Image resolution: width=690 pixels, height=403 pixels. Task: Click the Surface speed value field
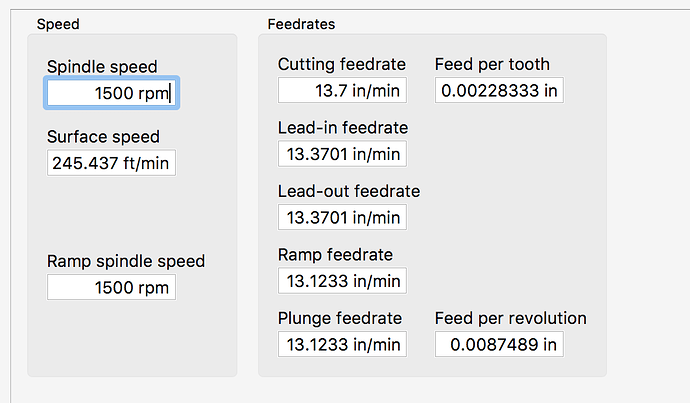[111, 163]
